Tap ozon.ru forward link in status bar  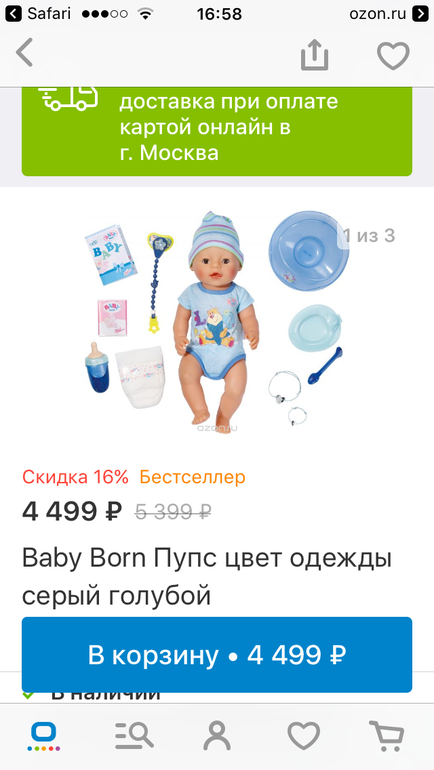point(388,14)
